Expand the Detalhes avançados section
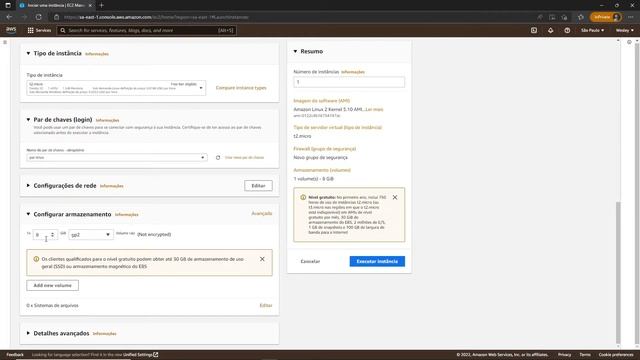The height and width of the screenshot is (360, 640). 28,333
